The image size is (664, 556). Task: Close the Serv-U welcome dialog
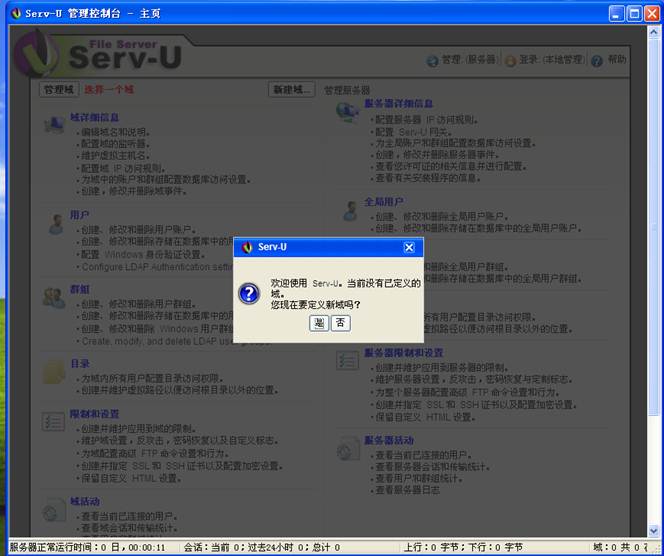click(409, 247)
